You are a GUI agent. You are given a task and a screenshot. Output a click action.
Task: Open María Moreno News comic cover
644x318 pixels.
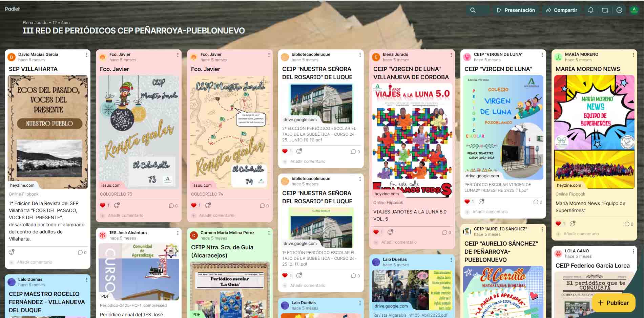point(595,132)
